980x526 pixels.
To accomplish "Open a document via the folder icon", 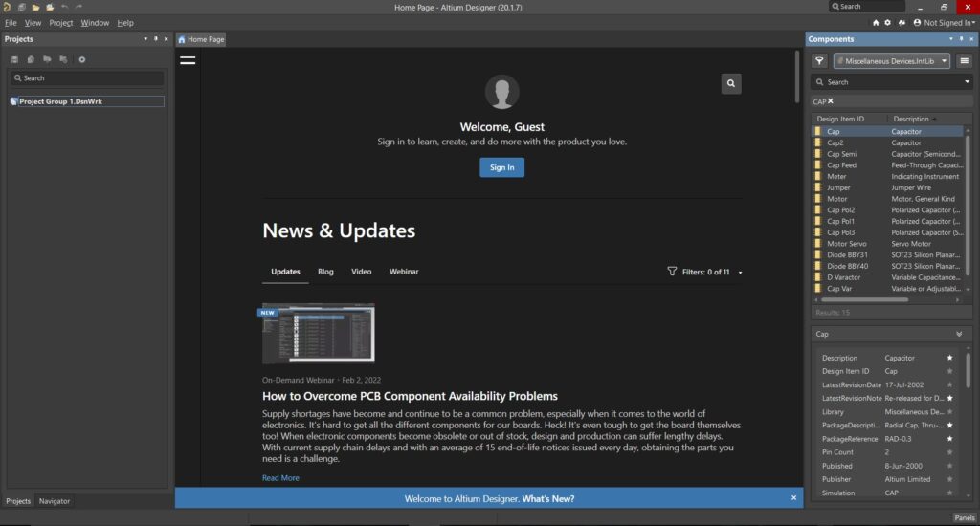I will pyautogui.click(x=35, y=7).
